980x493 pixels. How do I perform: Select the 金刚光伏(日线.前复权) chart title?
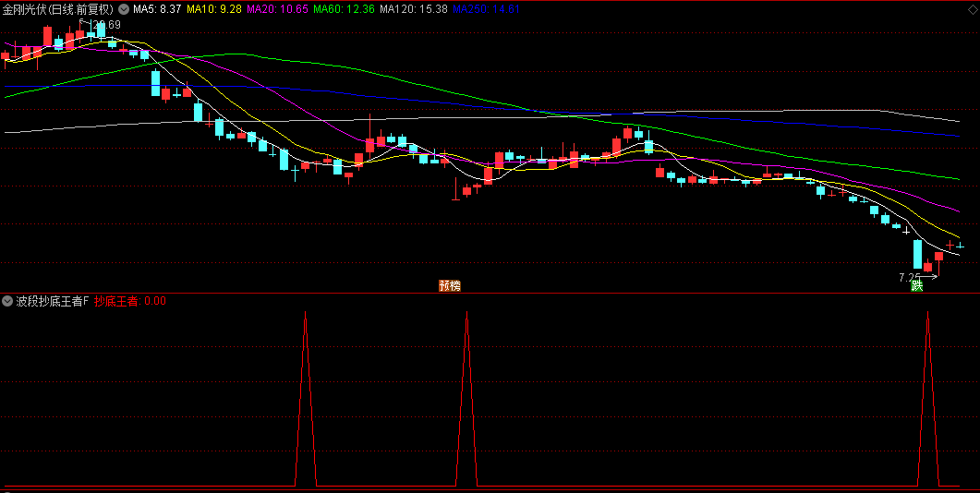pyautogui.click(x=59, y=9)
